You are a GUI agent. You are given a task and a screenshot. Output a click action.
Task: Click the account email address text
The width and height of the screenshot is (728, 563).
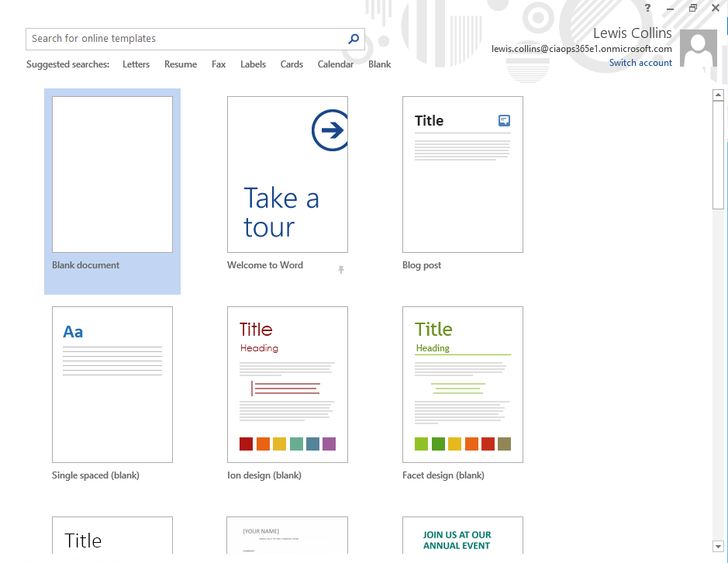click(x=581, y=49)
